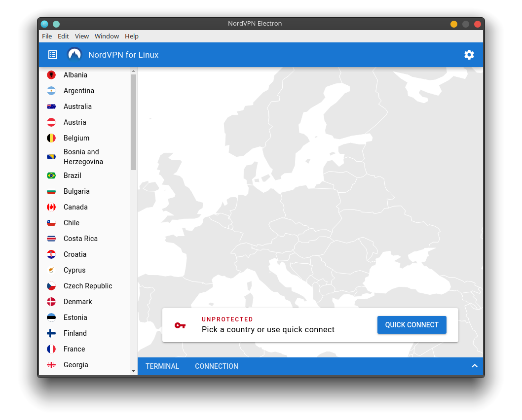Screen dimensions: 522x420
Task: Select Croatia country name
Action: (75, 254)
